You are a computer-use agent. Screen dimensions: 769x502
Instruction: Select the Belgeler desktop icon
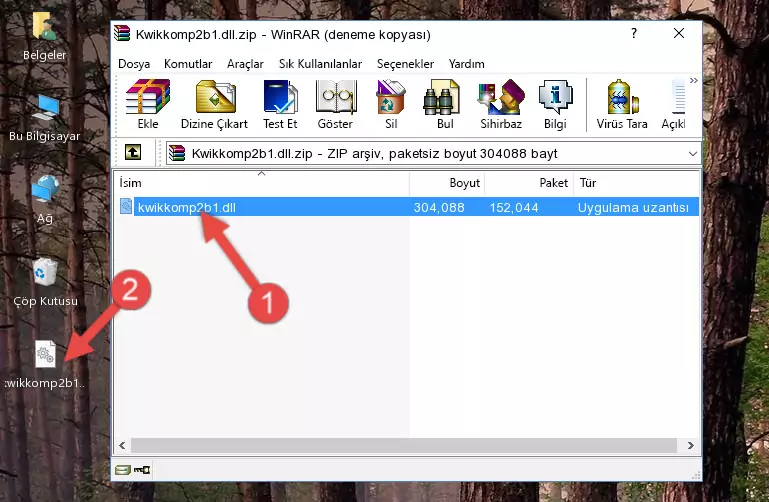click(45, 36)
